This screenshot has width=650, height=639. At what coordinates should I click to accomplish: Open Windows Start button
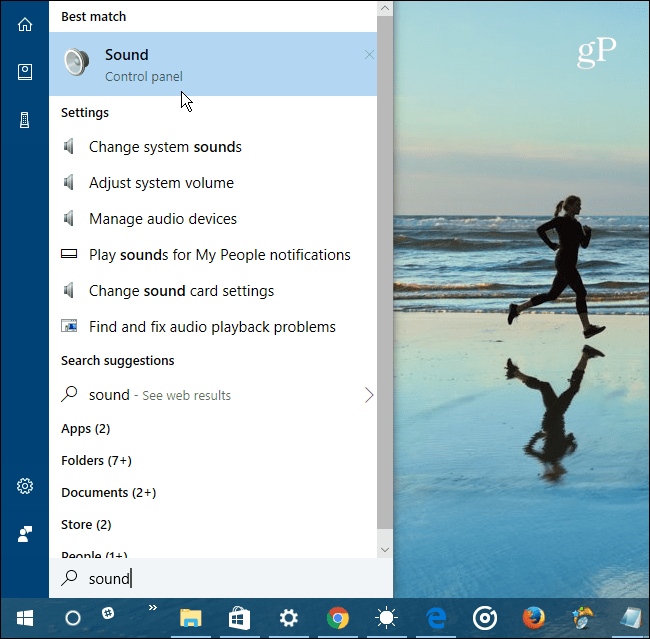[25, 618]
